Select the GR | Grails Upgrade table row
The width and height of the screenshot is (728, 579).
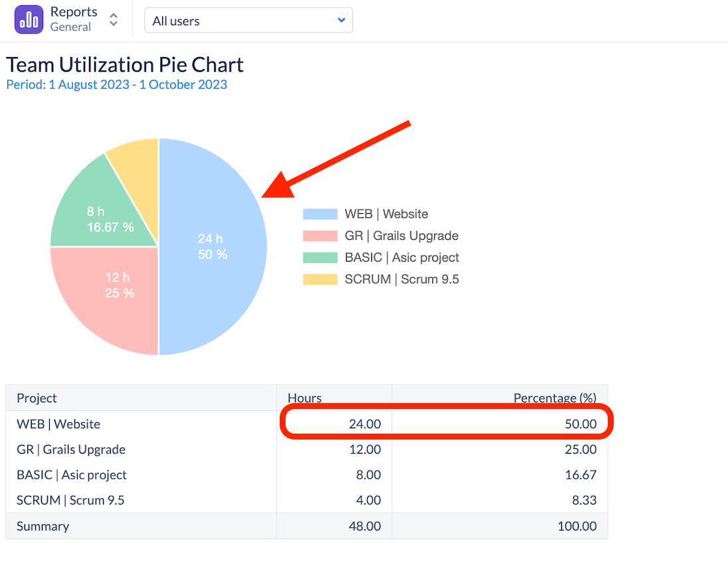pos(71,450)
